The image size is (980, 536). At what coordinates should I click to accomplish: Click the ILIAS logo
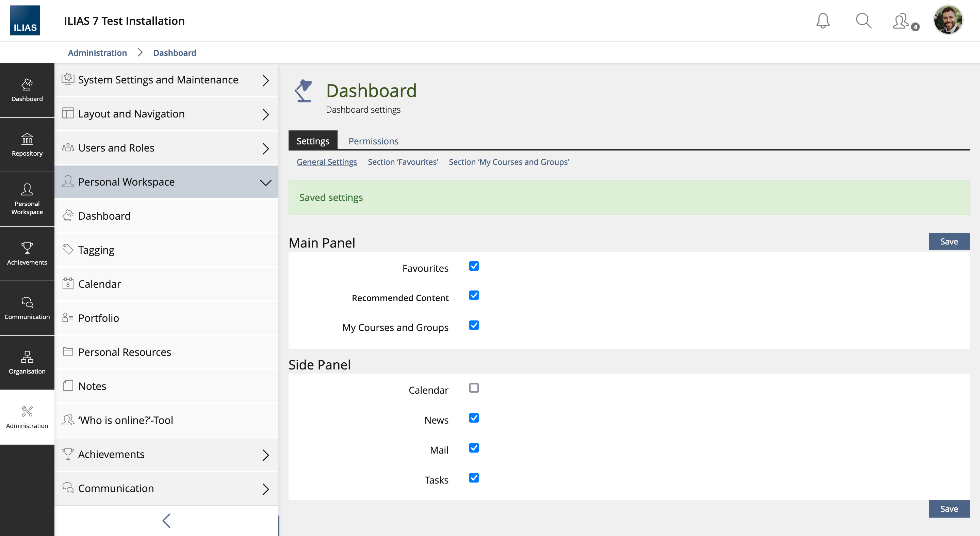(25, 20)
